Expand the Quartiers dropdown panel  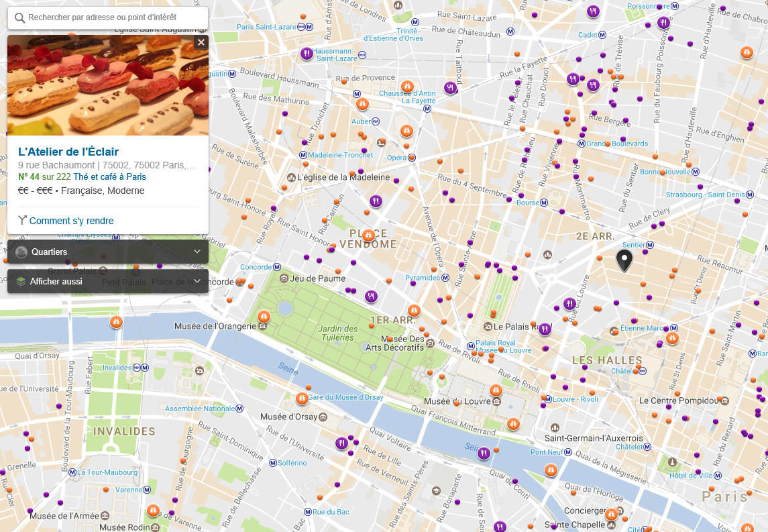(x=108, y=252)
